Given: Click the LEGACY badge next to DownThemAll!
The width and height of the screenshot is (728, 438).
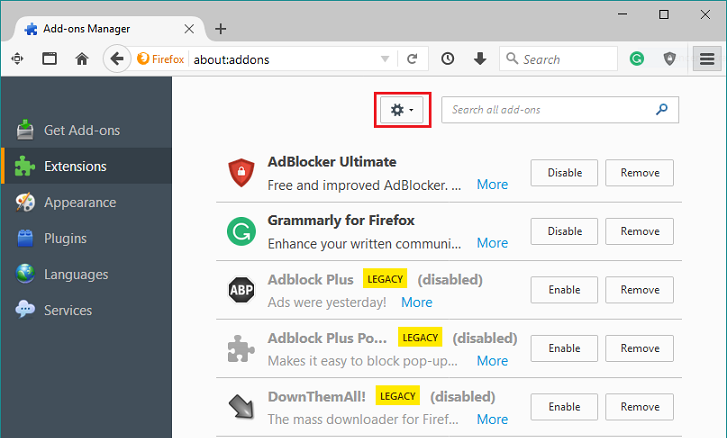Looking at the screenshot, I should (397, 396).
